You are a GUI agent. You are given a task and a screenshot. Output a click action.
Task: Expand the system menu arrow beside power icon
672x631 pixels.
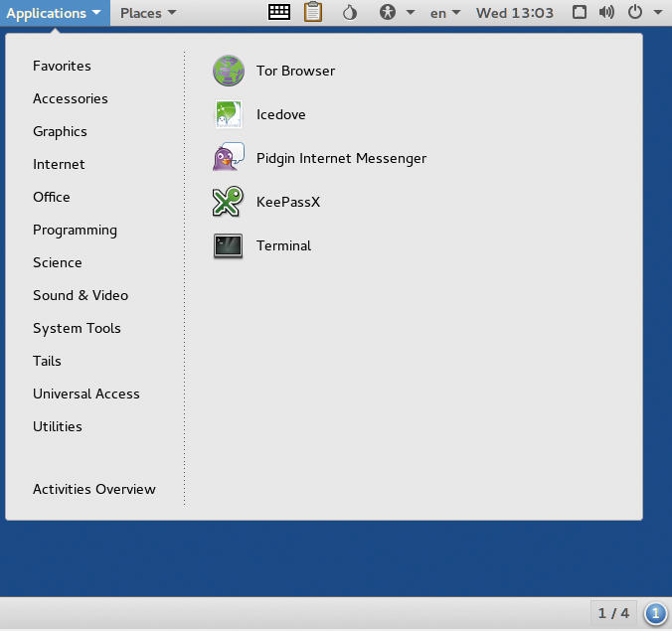pos(658,13)
